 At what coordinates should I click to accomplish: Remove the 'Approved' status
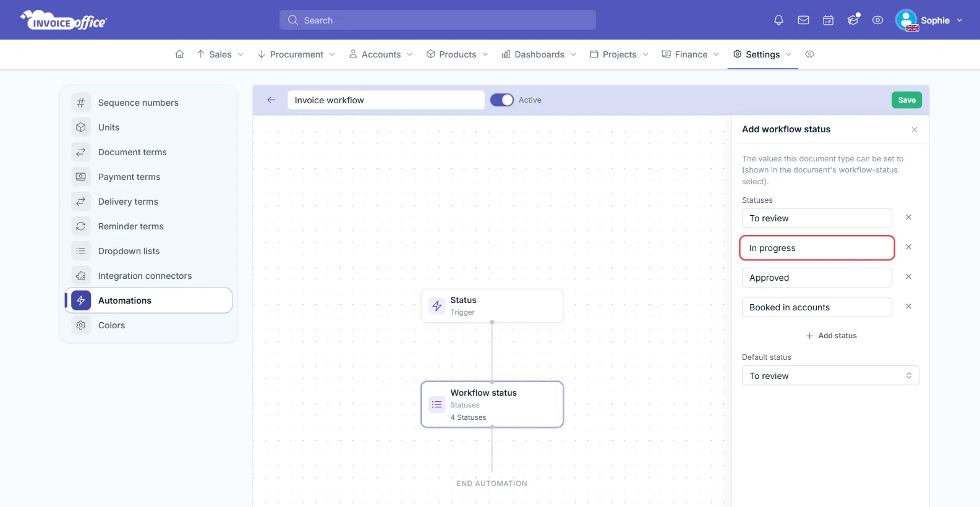(x=908, y=277)
